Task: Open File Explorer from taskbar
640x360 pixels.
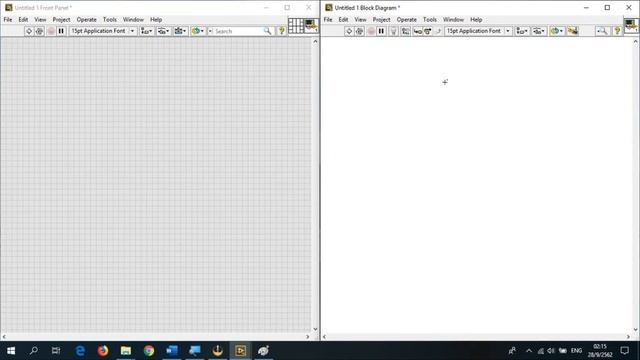Action: click(126, 351)
